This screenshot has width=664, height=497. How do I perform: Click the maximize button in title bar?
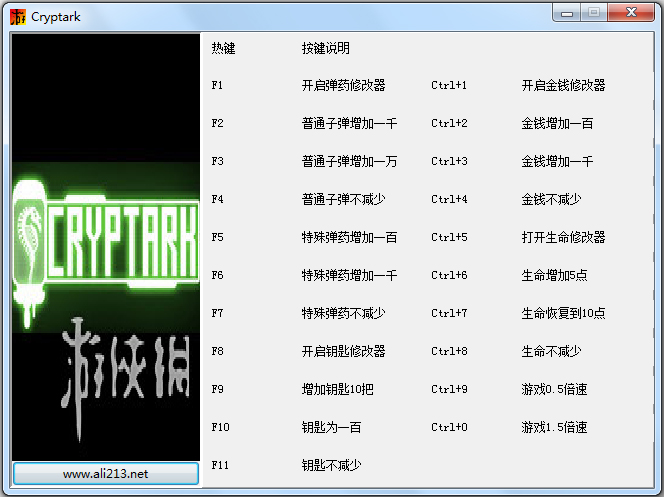click(x=594, y=13)
